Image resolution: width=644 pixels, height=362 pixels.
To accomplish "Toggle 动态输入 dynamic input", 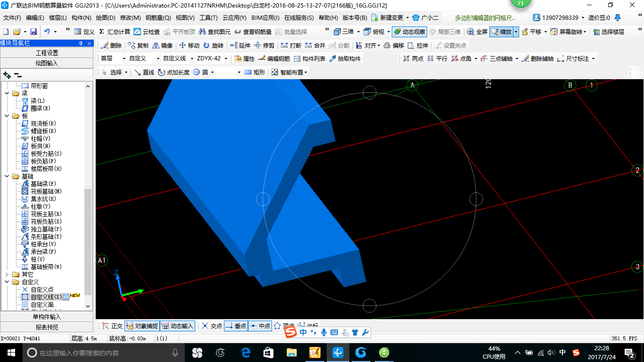I will tap(177, 326).
